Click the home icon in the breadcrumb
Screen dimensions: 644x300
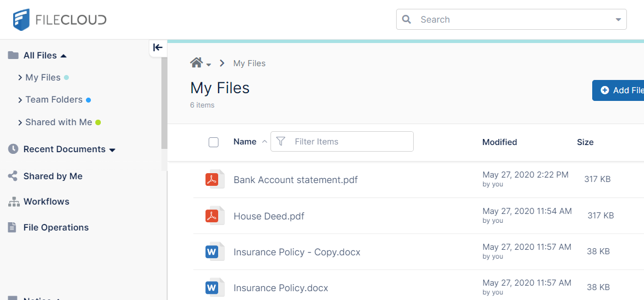coord(196,63)
